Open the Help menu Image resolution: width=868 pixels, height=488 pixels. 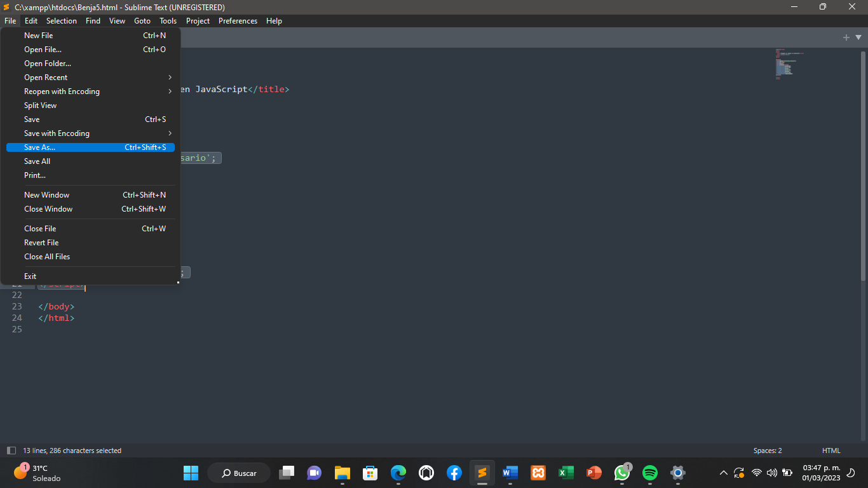tap(274, 21)
